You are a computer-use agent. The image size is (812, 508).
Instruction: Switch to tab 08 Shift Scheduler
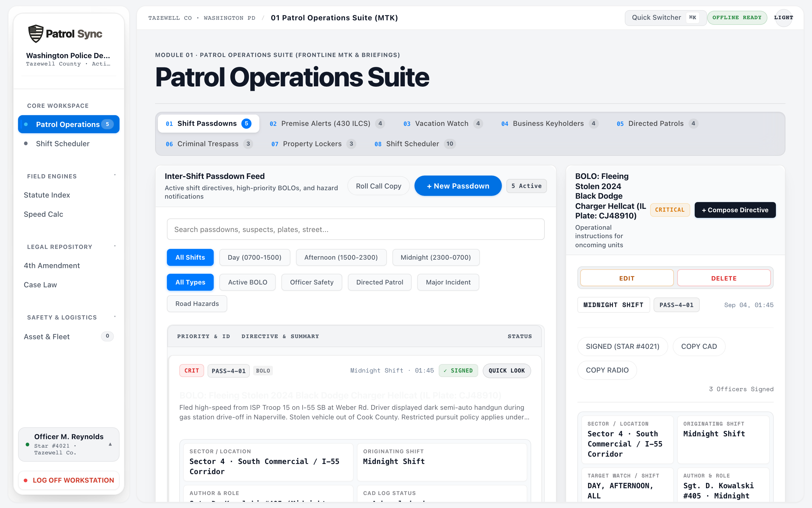coord(415,144)
